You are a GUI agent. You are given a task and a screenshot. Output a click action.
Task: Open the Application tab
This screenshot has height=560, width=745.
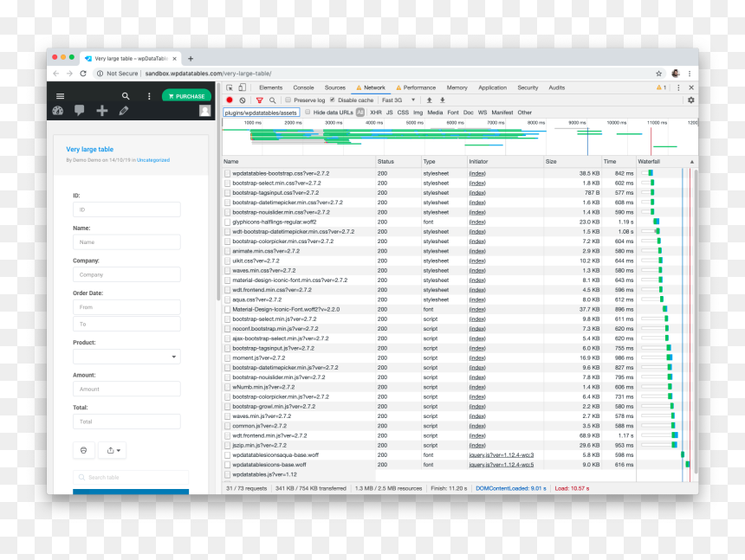click(493, 87)
